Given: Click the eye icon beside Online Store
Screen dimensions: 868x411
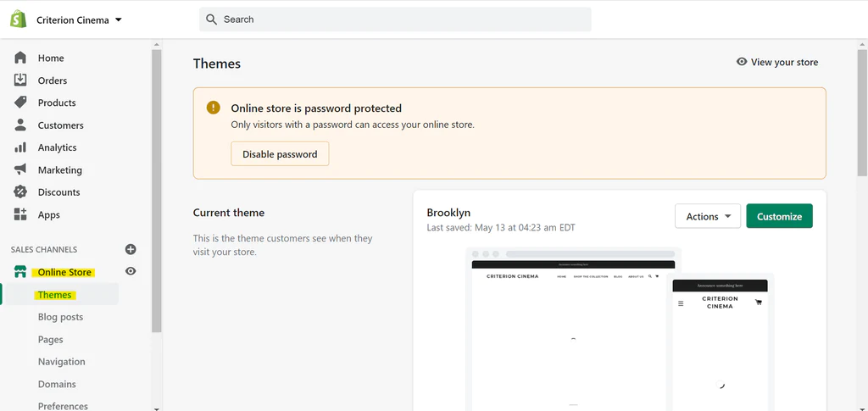Looking at the screenshot, I should [131, 271].
